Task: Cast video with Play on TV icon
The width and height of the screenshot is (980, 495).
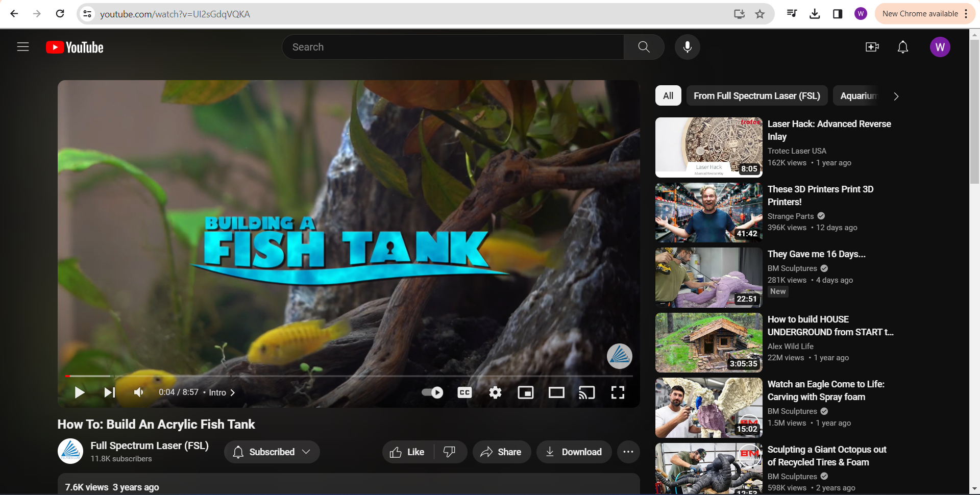Action: tap(586, 392)
